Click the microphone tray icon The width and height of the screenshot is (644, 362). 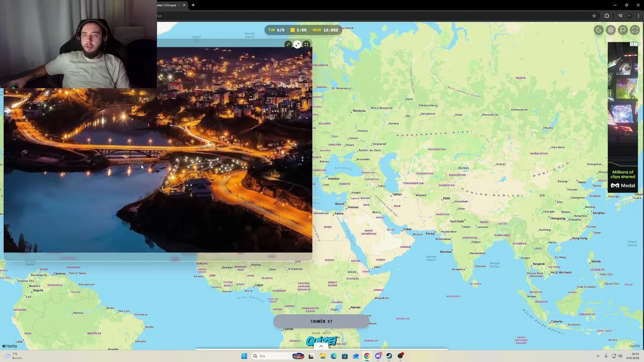(606, 356)
